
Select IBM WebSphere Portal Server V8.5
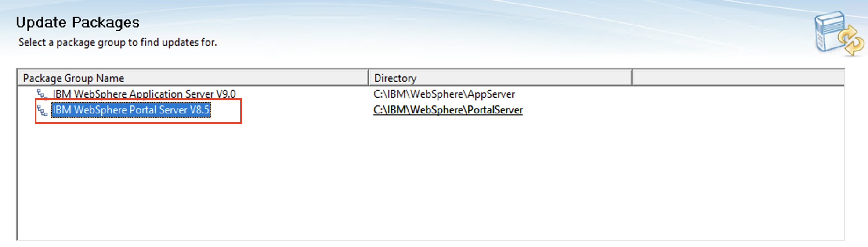[131, 110]
